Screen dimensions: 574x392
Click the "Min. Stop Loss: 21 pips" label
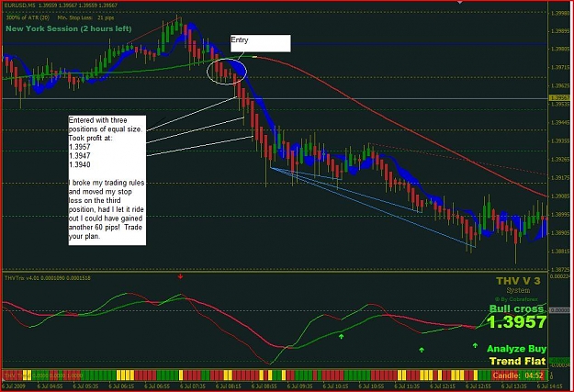click(85, 17)
